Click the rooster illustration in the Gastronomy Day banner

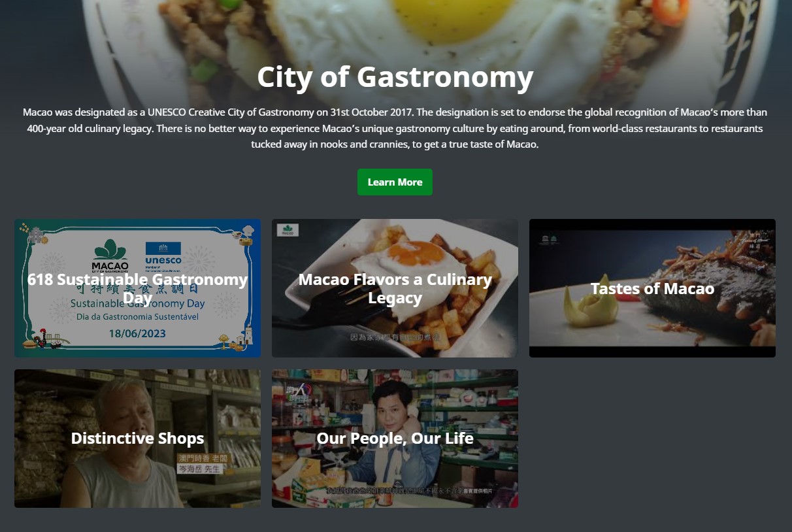(41, 339)
